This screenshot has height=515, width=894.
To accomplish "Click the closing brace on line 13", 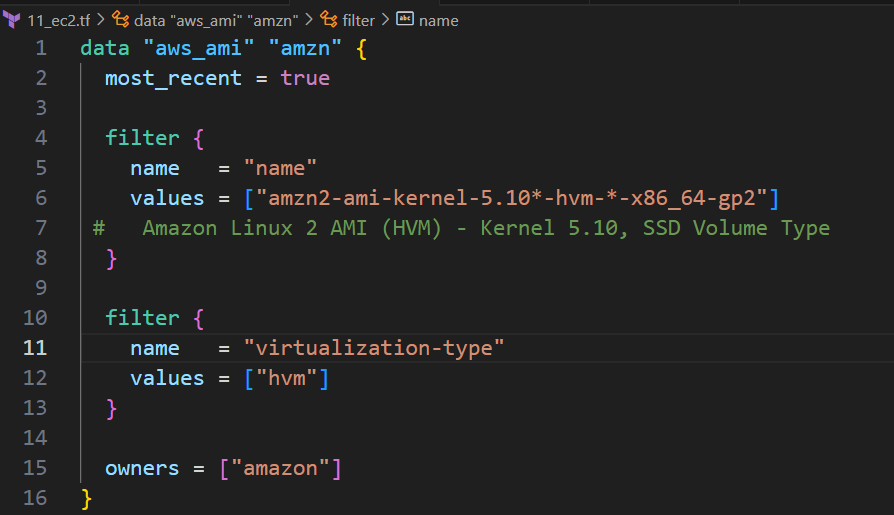I will point(111,408).
